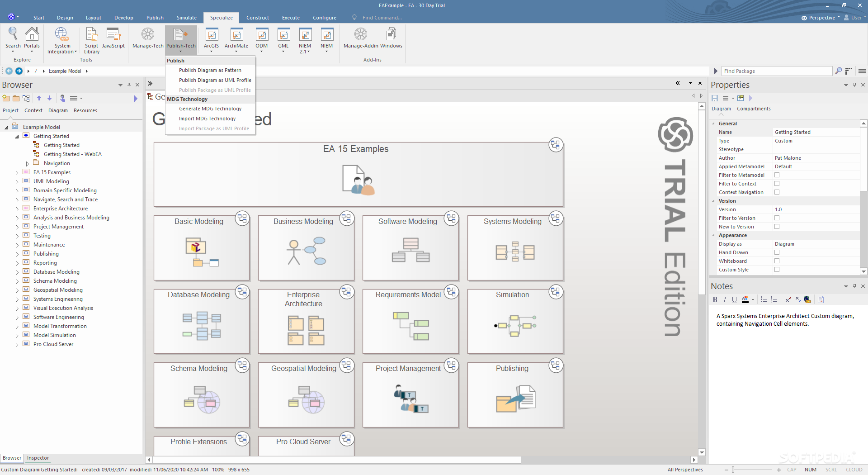The image size is (868, 475).
Task: Select Import MDG Technology
Action: 207,119
